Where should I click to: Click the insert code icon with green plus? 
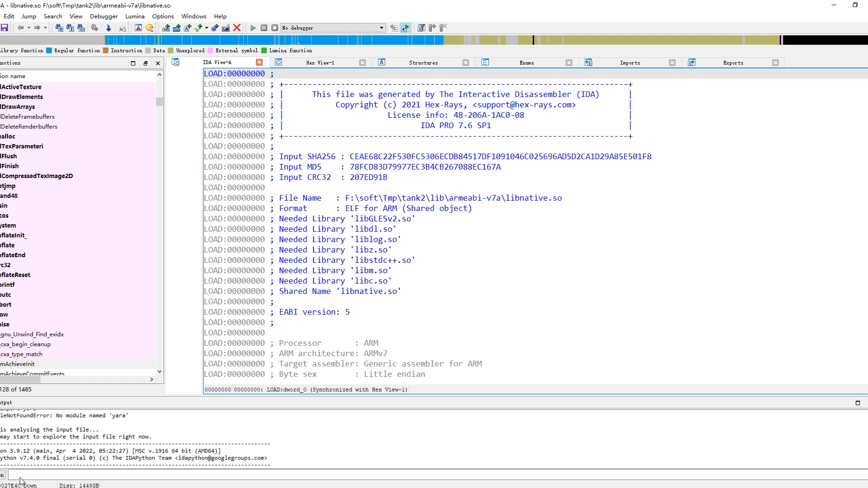pos(166,28)
